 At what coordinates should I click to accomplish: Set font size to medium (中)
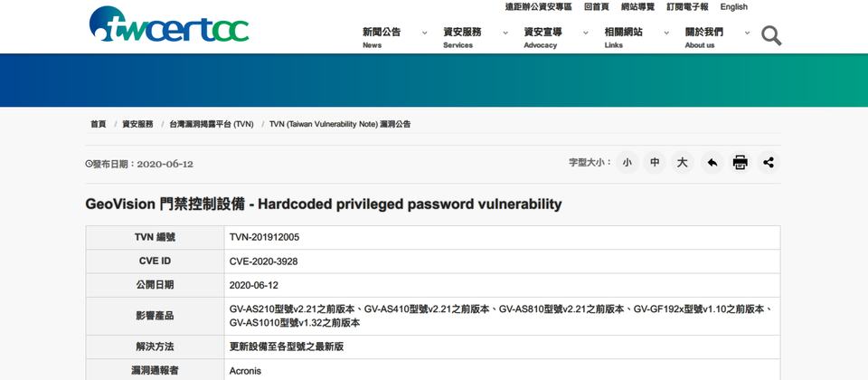pyautogui.click(x=655, y=163)
